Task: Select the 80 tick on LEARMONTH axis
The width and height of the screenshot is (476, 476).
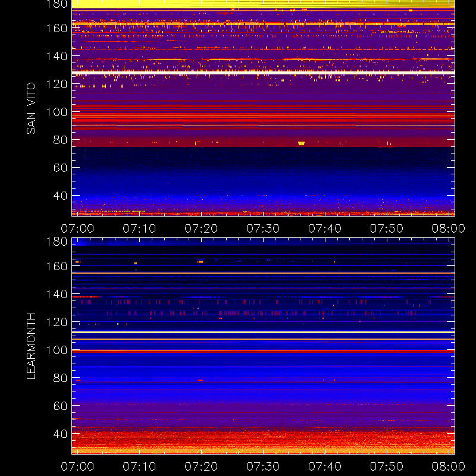Action: point(61,378)
